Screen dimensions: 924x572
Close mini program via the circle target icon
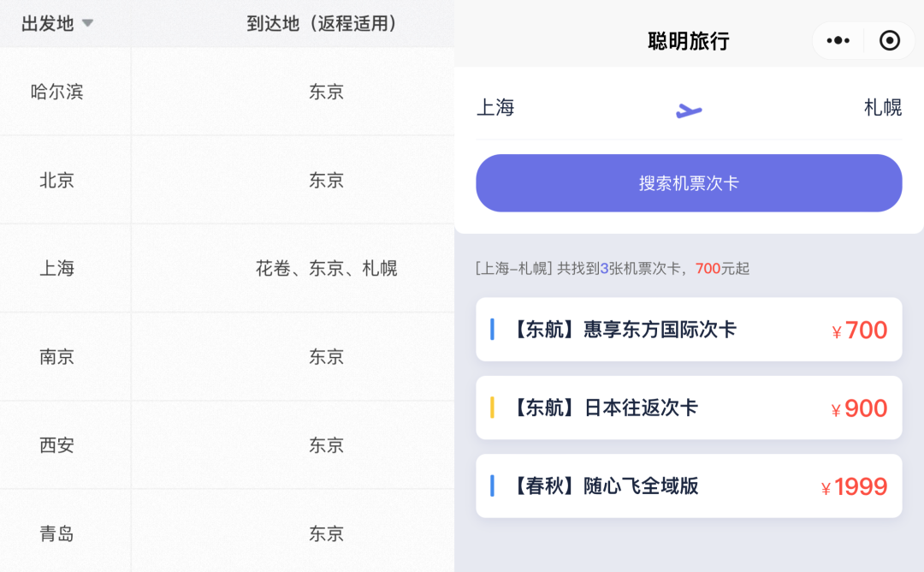tap(890, 40)
